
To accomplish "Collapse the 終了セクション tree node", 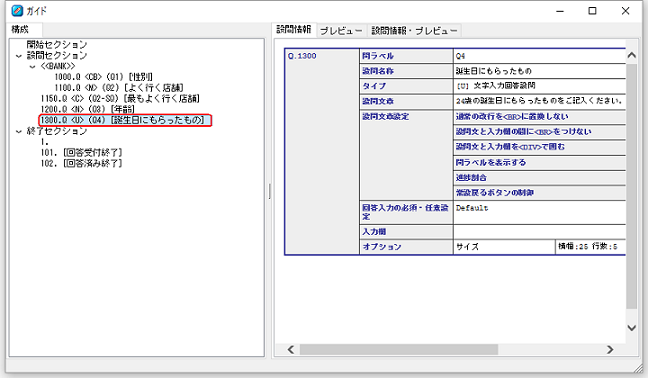I will [19, 131].
